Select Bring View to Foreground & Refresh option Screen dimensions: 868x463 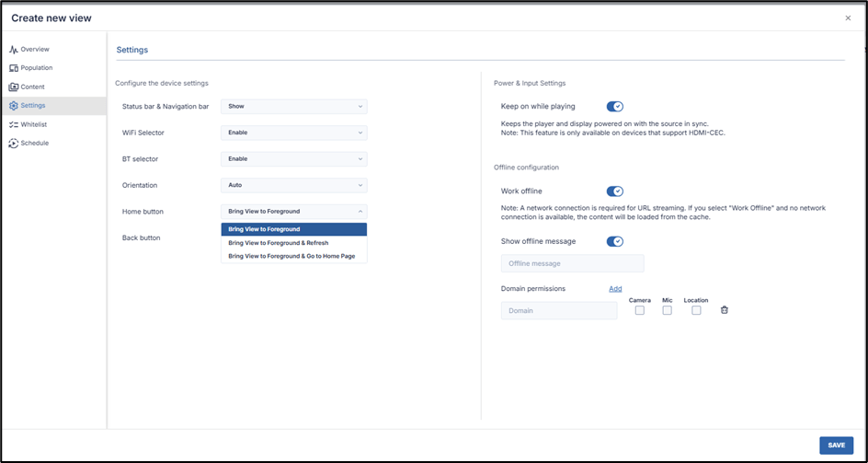point(279,243)
